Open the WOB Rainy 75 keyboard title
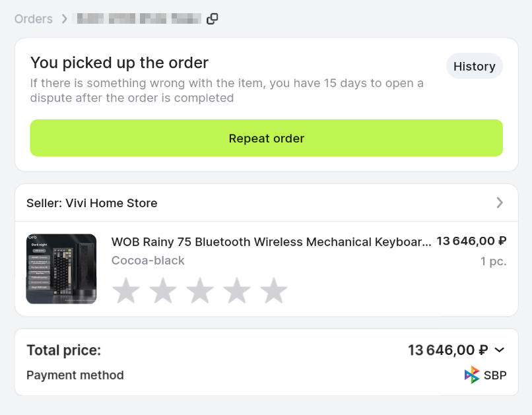The height and width of the screenshot is (415, 532). [x=271, y=241]
